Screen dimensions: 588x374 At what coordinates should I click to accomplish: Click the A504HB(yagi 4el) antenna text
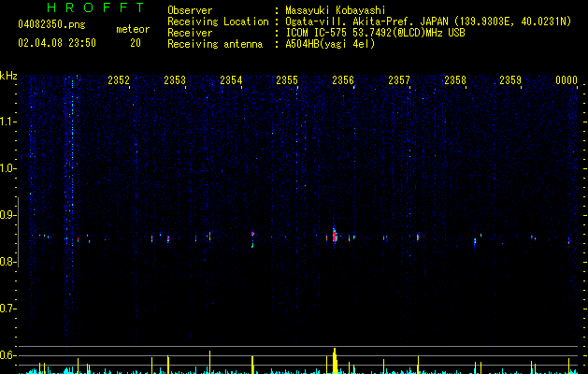point(330,44)
